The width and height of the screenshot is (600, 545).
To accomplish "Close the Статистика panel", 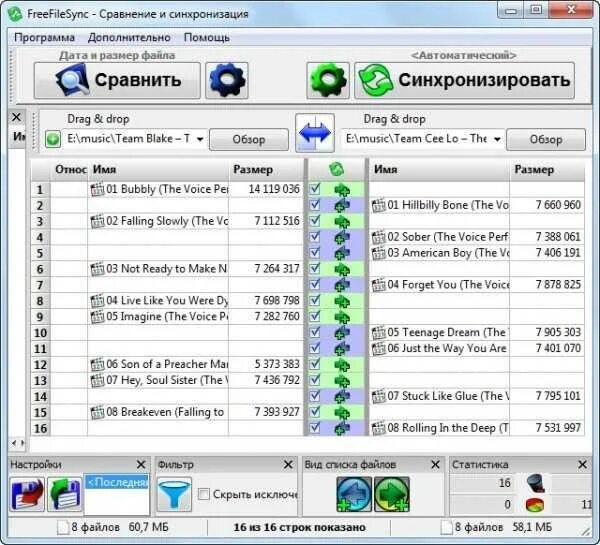I will click(x=582, y=465).
